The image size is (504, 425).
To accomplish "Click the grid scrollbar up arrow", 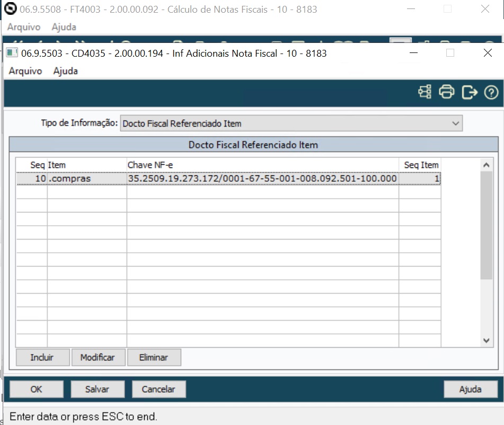I will (x=487, y=165).
